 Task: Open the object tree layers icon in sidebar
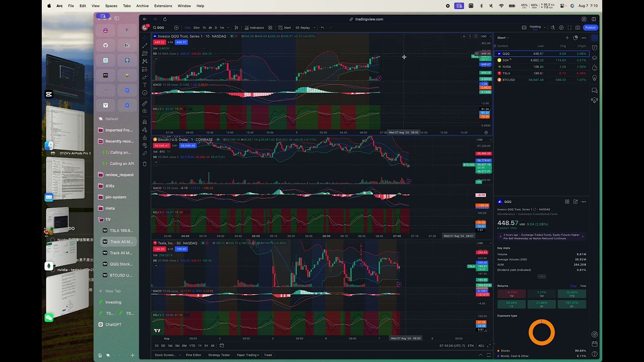[x=594, y=58]
